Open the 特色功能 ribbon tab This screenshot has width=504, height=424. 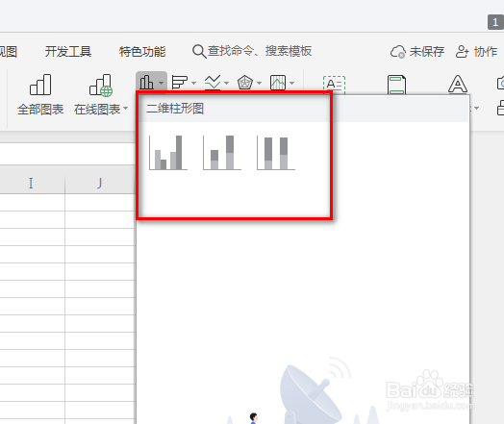point(142,51)
